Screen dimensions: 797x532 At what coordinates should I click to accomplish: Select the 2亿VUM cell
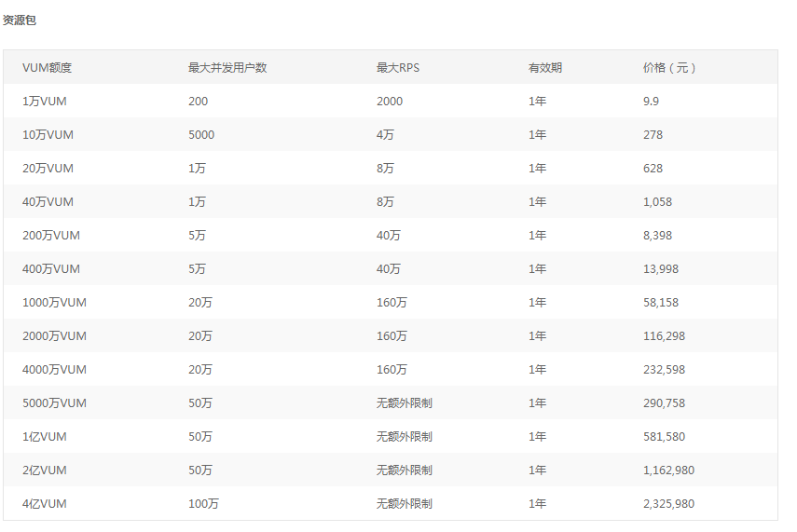tap(44, 470)
